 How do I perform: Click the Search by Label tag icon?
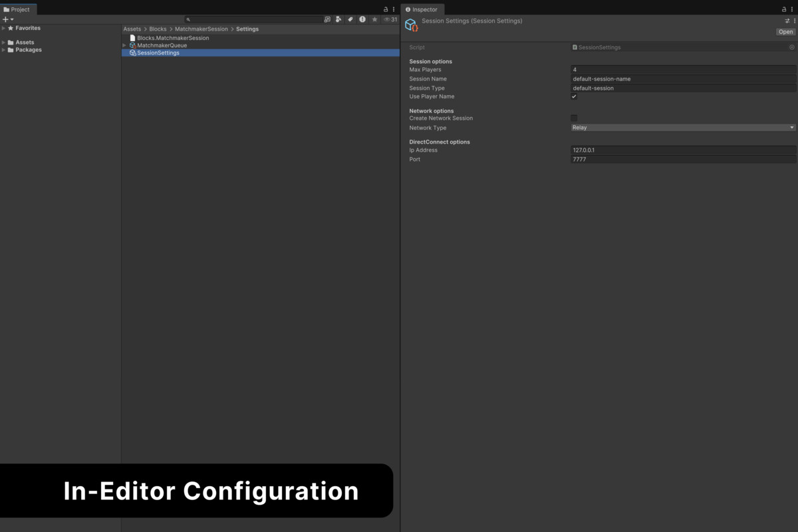point(350,19)
